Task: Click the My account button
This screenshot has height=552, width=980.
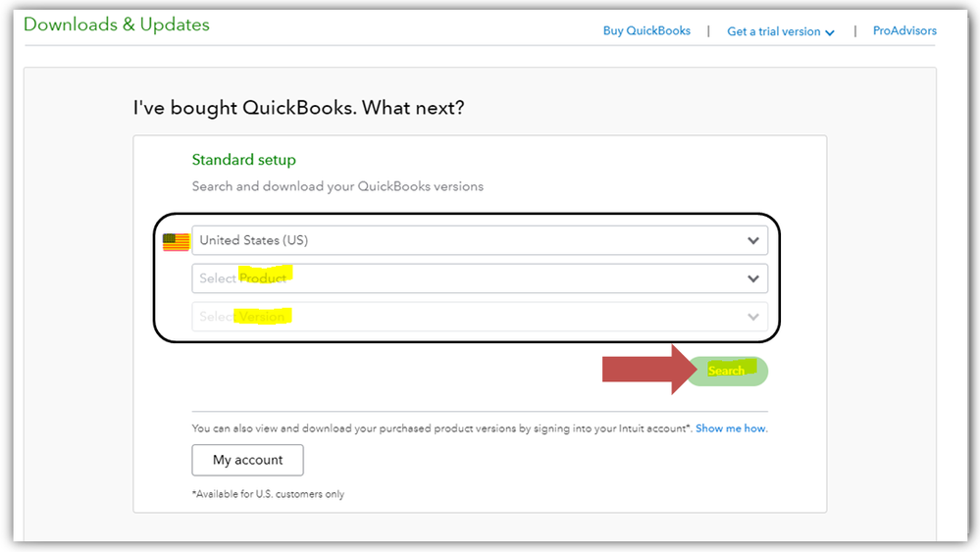Action: [x=247, y=460]
